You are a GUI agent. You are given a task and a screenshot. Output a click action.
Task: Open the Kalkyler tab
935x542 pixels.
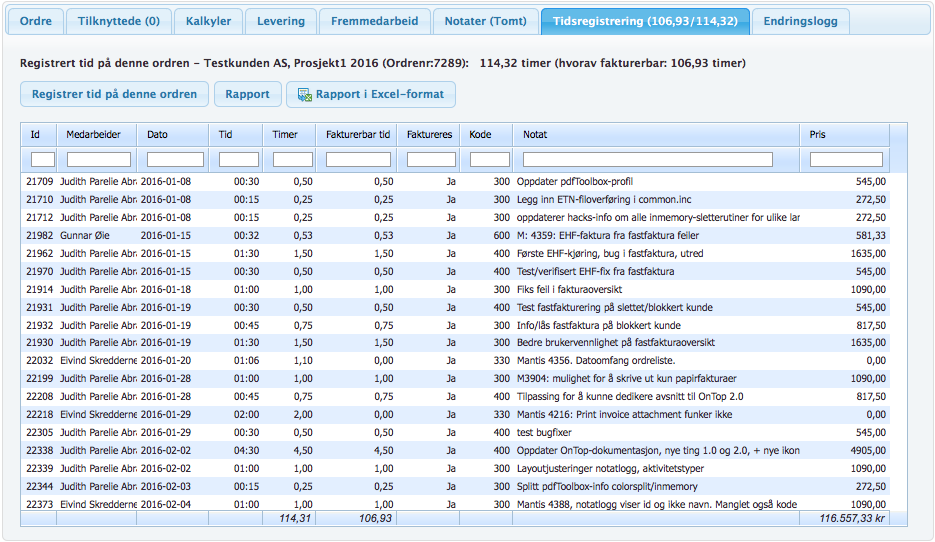(208, 21)
